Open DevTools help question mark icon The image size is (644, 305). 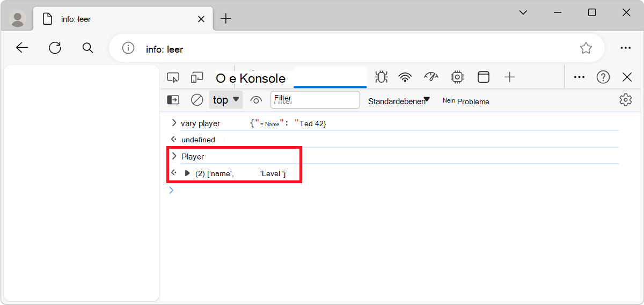point(603,77)
